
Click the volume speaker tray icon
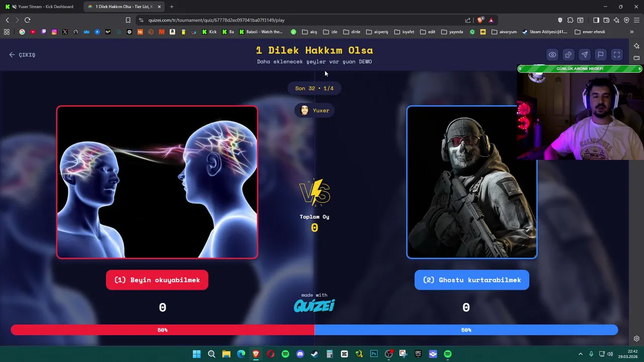point(610,354)
